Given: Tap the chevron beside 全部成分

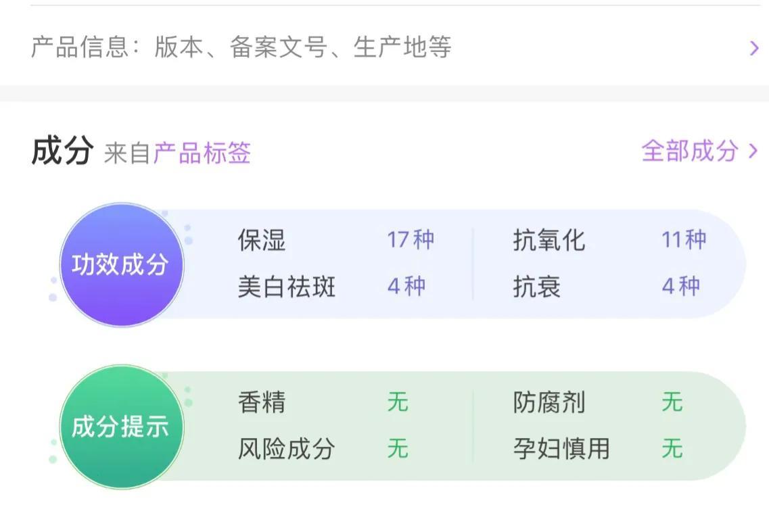Looking at the screenshot, I should [x=753, y=151].
